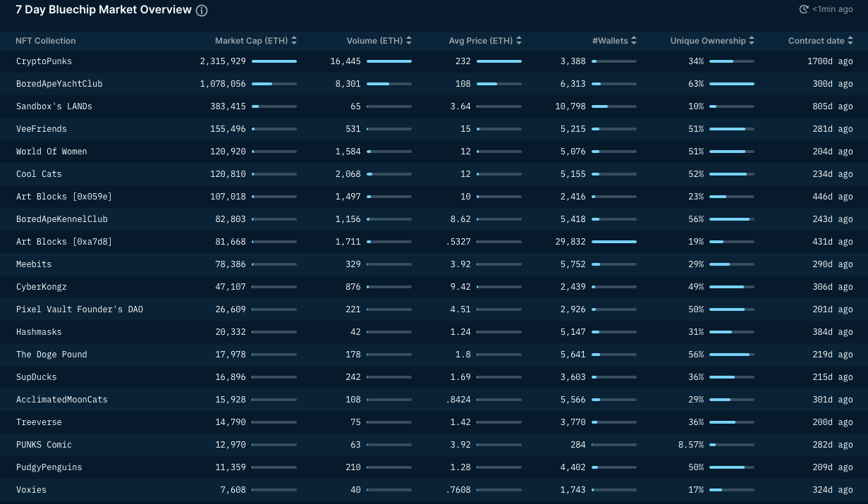
Task: Click the Contract date header label
Action: click(816, 41)
